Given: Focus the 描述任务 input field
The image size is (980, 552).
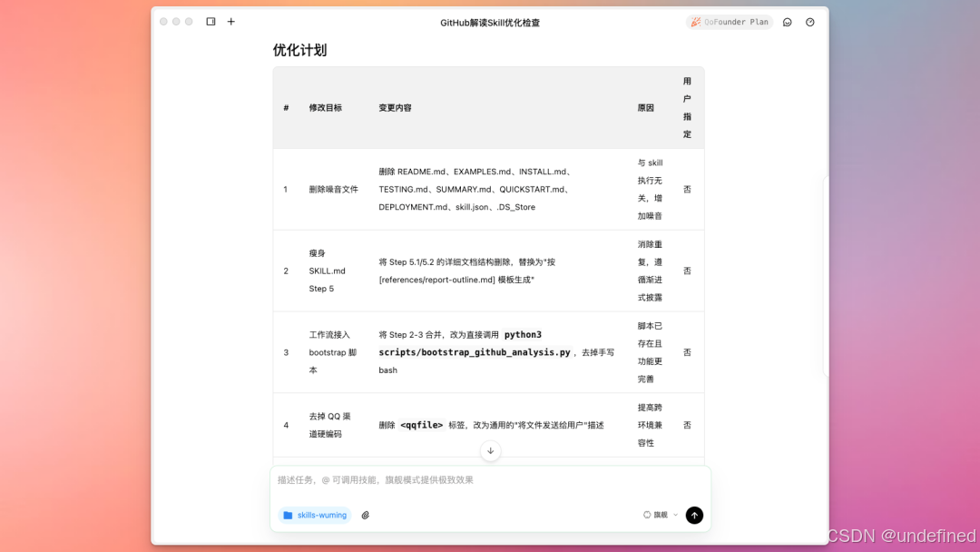Looking at the screenshot, I should tap(491, 480).
